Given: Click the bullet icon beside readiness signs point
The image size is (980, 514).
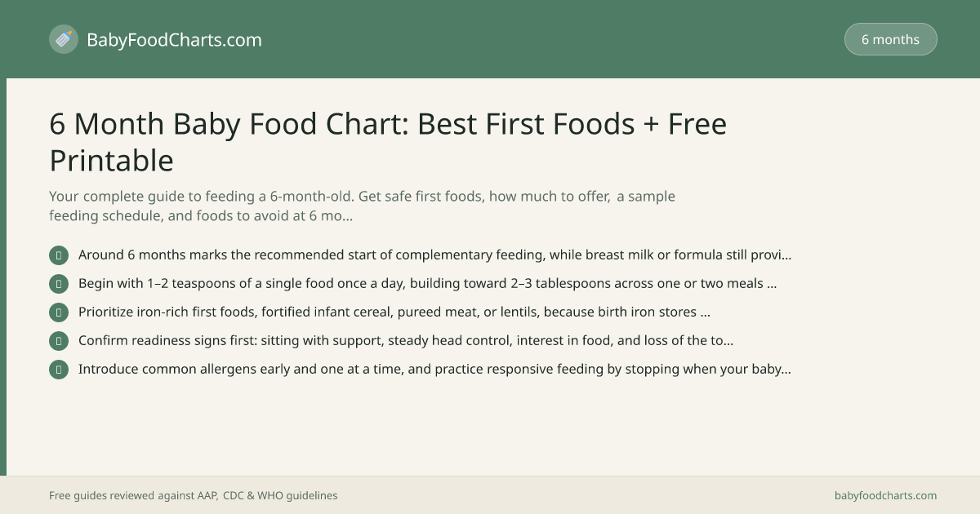Looking at the screenshot, I should tap(59, 341).
